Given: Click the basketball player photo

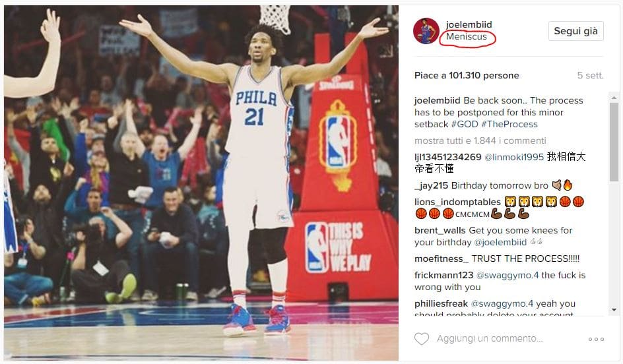Looking at the screenshot, I should pos(201,183).
